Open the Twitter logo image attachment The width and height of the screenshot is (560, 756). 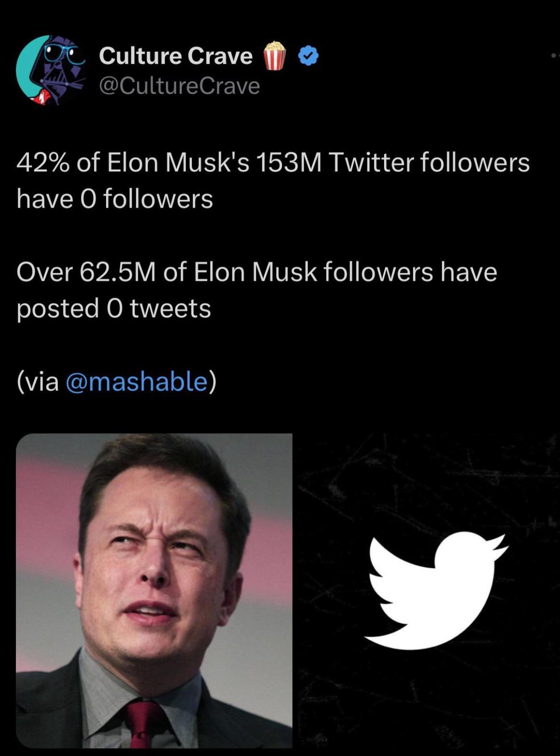click(x=429, y=592)
